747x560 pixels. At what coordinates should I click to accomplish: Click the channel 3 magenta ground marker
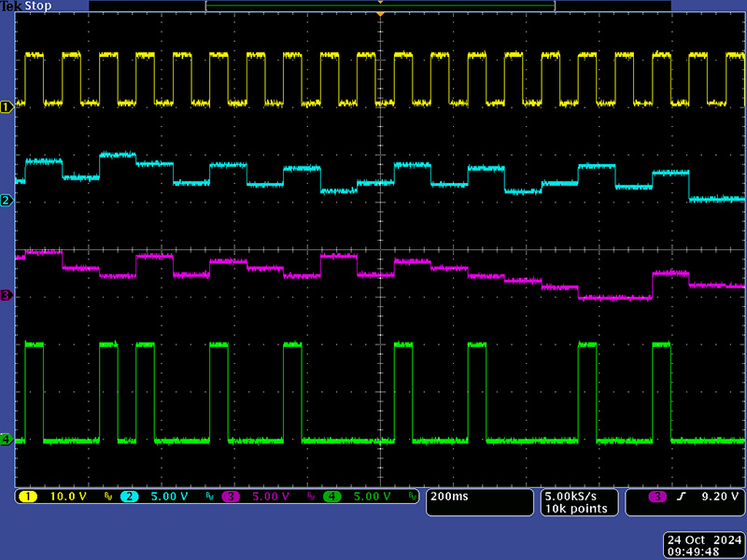coord(7,295)
